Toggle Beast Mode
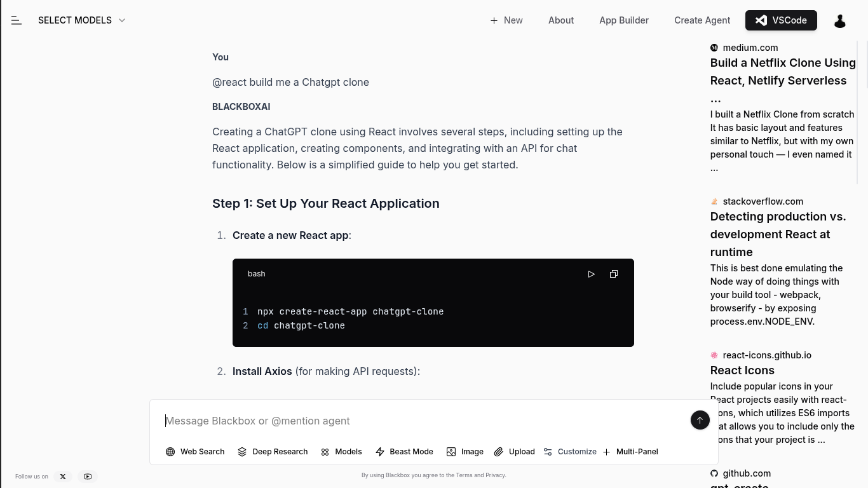 pos(404,452)
